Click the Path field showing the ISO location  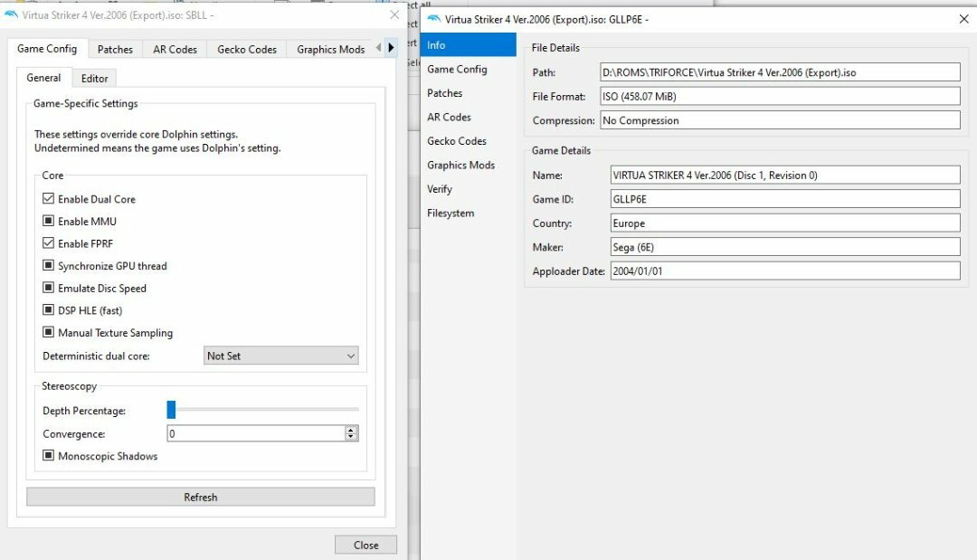coord(780,72)
